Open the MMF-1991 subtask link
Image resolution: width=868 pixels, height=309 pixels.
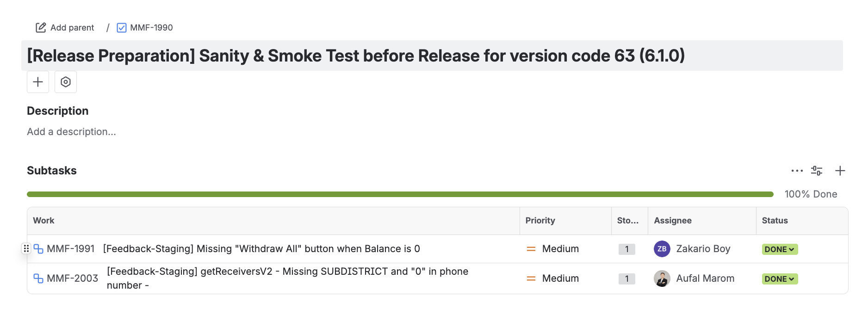click(x=71, y=249)
